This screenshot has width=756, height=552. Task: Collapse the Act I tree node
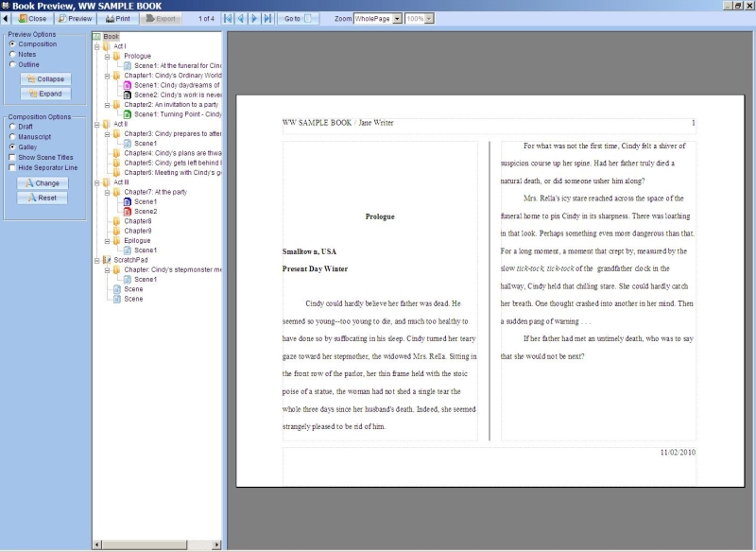point(97,46)
